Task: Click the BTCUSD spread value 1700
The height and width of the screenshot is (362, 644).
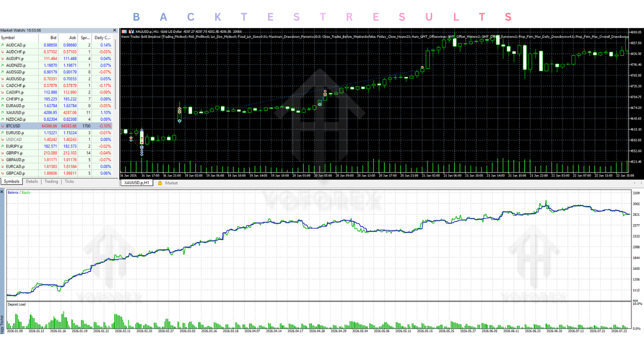Action: point(87,126)
